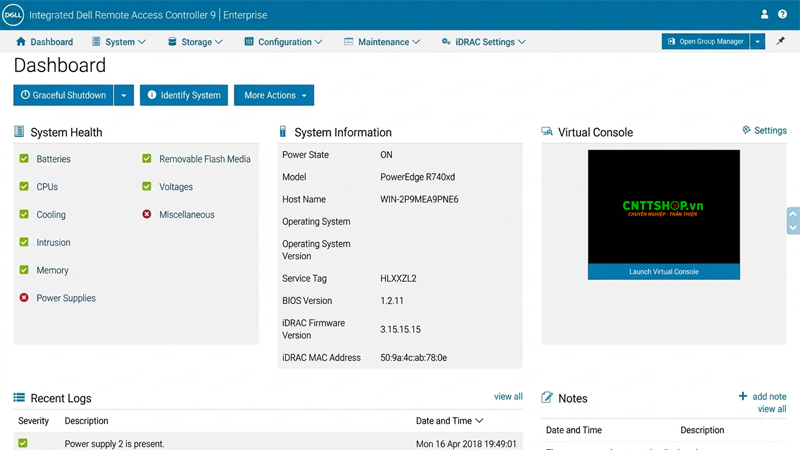800x450 pixels.
Task: Expand the Graceful Shutdown dropdown arrow
Action: tap(123, 95)
